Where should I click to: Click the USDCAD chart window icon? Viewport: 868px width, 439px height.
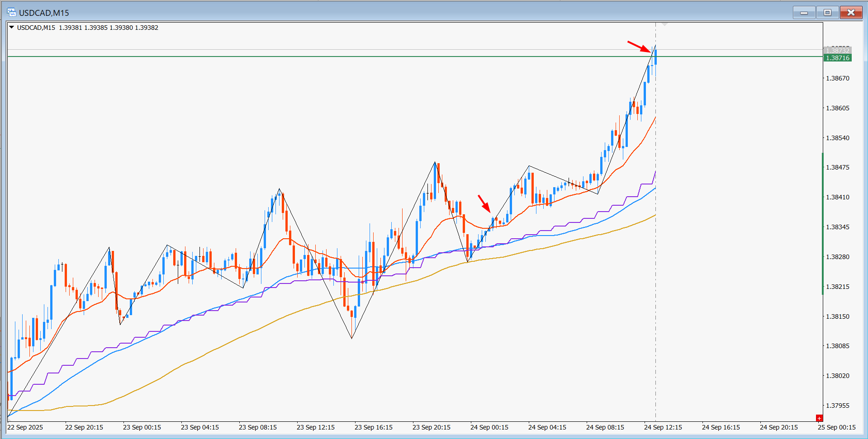pos(11,12)
